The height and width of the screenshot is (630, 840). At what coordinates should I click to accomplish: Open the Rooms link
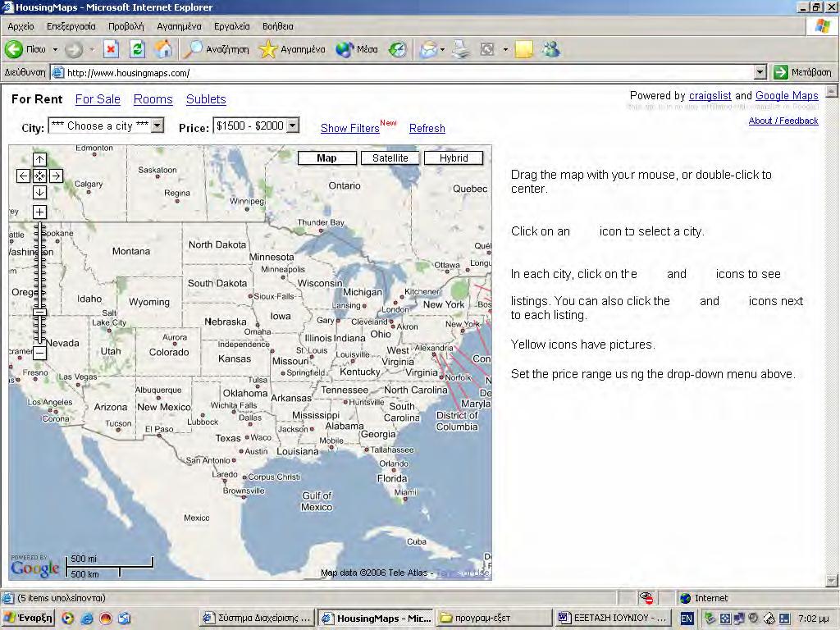pos(153,99)
